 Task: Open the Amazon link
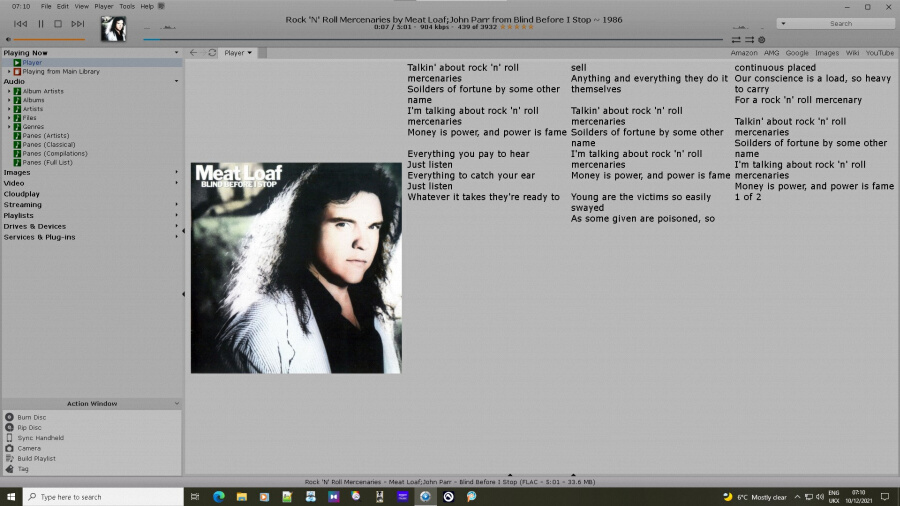click(744, 53)
